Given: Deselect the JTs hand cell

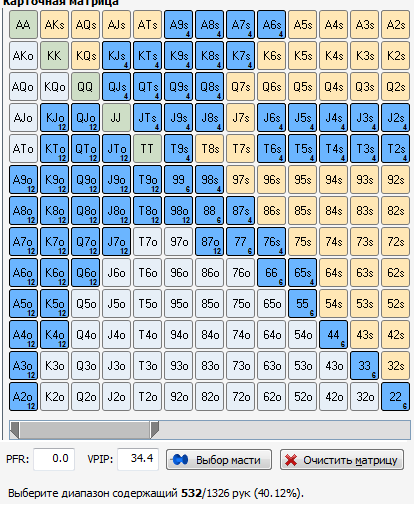Looking at the screenshot, I should (147, 118).
